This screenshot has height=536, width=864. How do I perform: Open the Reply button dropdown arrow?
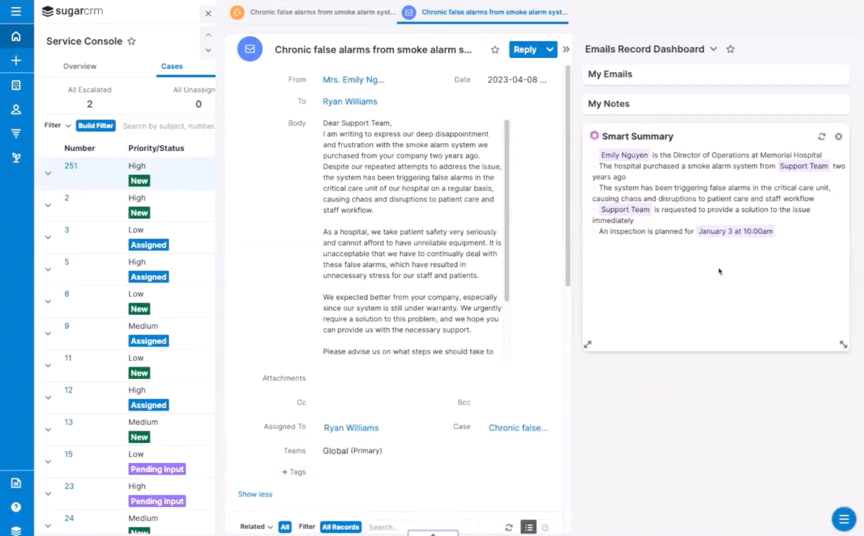[550, 50]
